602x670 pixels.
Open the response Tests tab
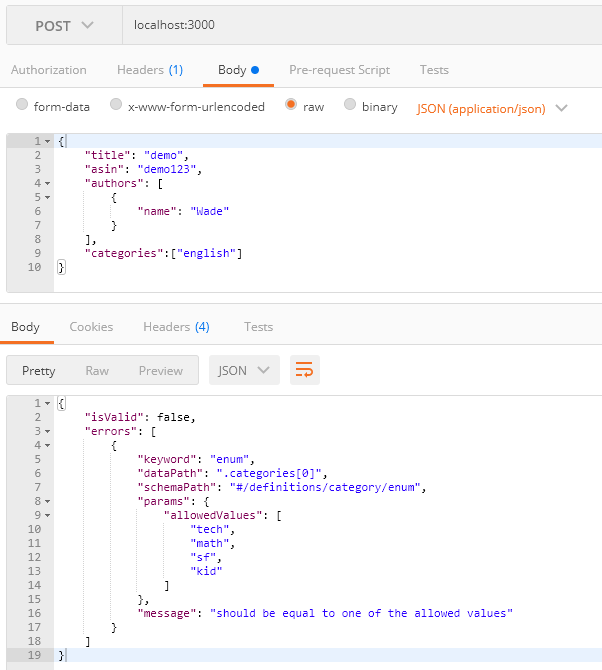[258, 327]
